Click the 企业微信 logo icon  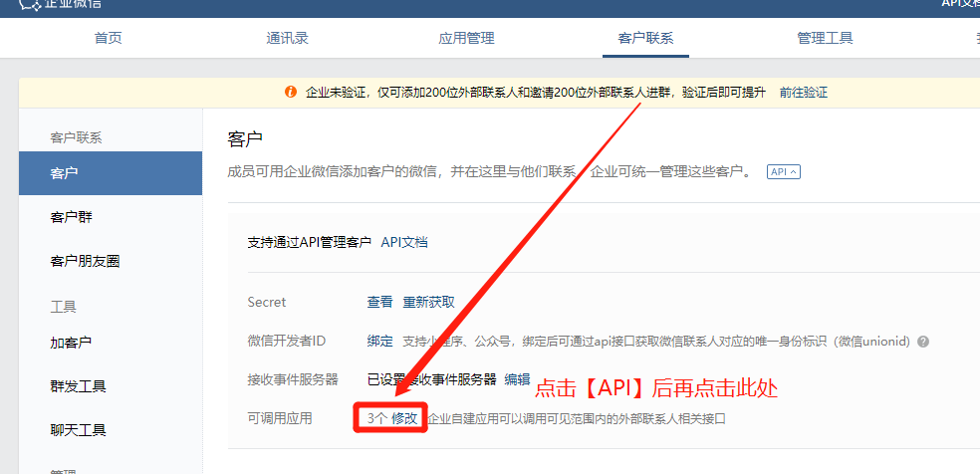(x=30, y=4)
